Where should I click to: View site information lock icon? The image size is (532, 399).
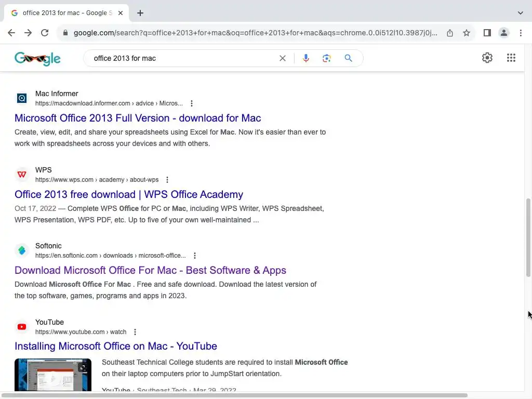(65, 33)
